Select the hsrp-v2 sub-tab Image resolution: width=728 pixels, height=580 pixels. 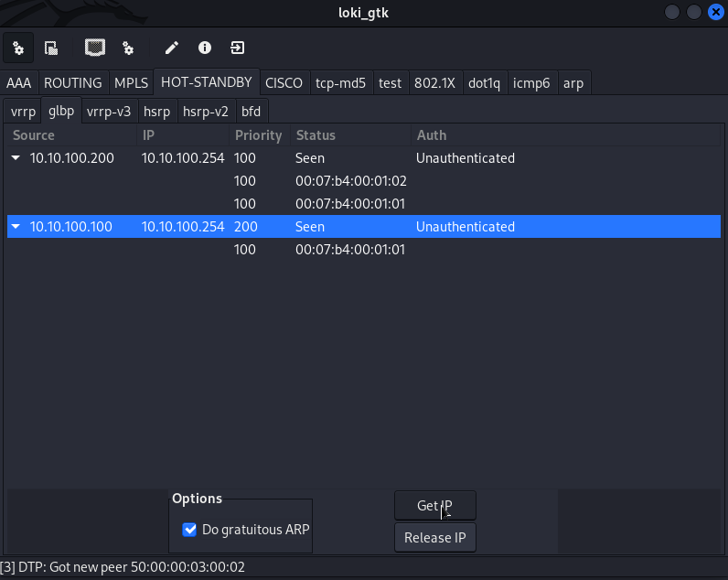pos(205,112)
